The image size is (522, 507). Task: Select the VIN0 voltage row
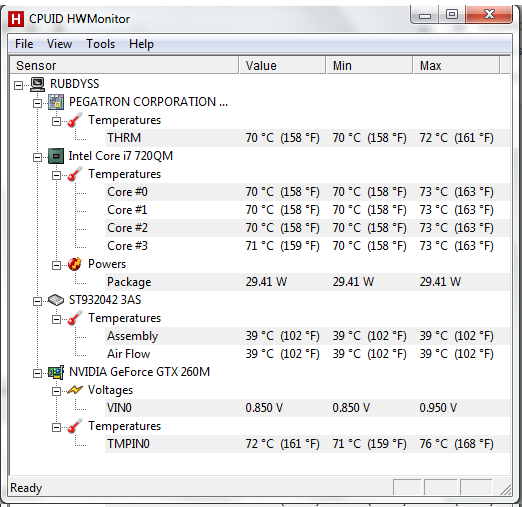tap(307, 408)
